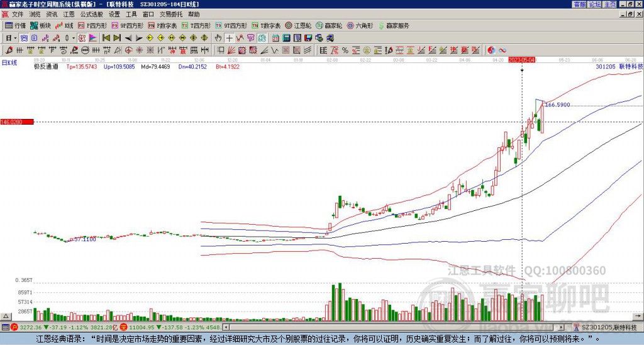
Task: Click the grid icon in status bar
Action: [x=5, y=327]
